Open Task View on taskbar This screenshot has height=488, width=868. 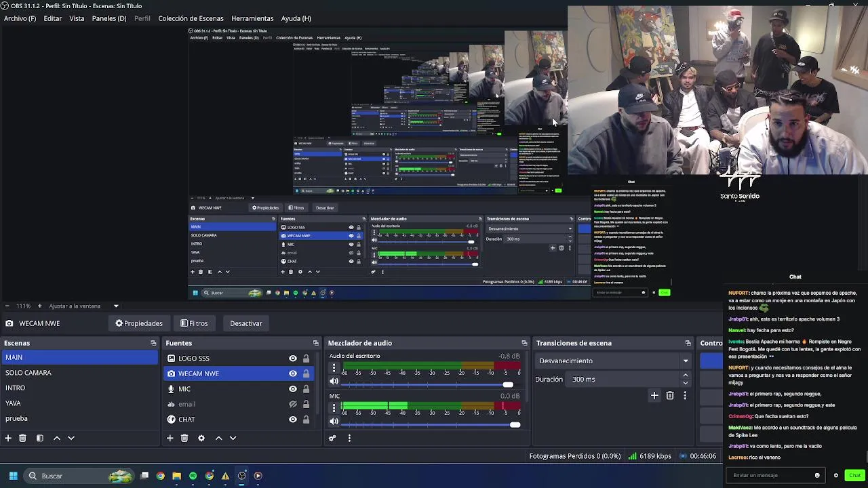tap(144, 476)
